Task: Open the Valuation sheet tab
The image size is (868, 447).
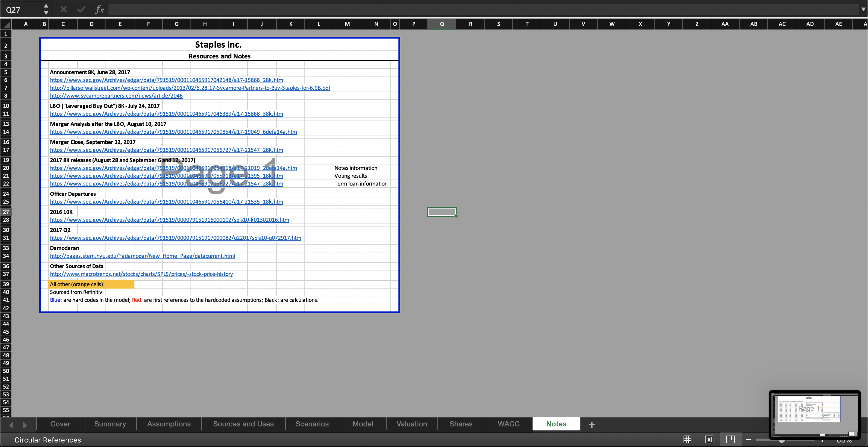Action: point(412,424)
